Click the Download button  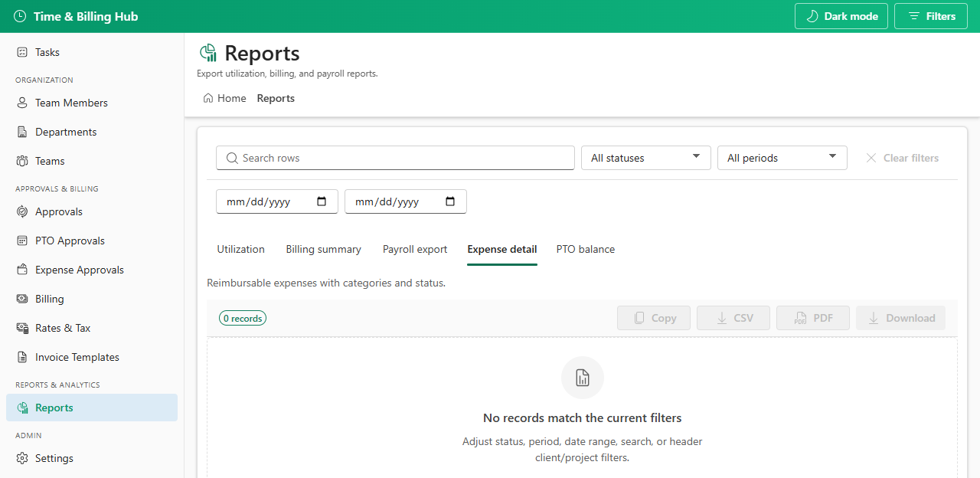point(901,318)
